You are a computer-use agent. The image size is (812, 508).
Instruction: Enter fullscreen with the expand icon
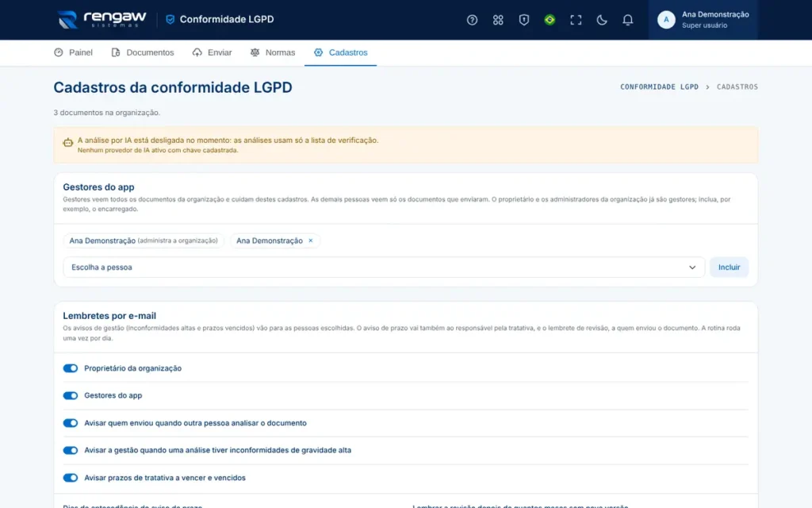(576, 20)
